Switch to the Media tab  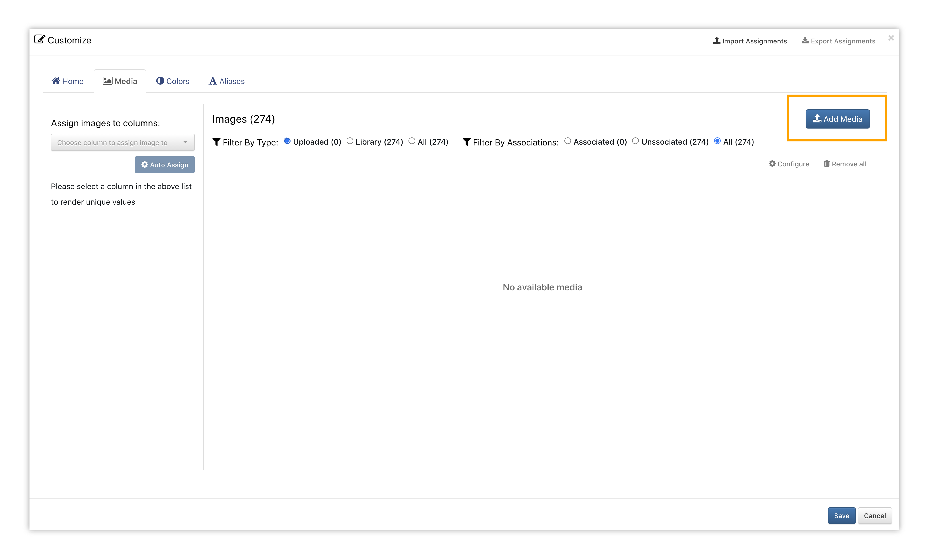click(120, 81)
